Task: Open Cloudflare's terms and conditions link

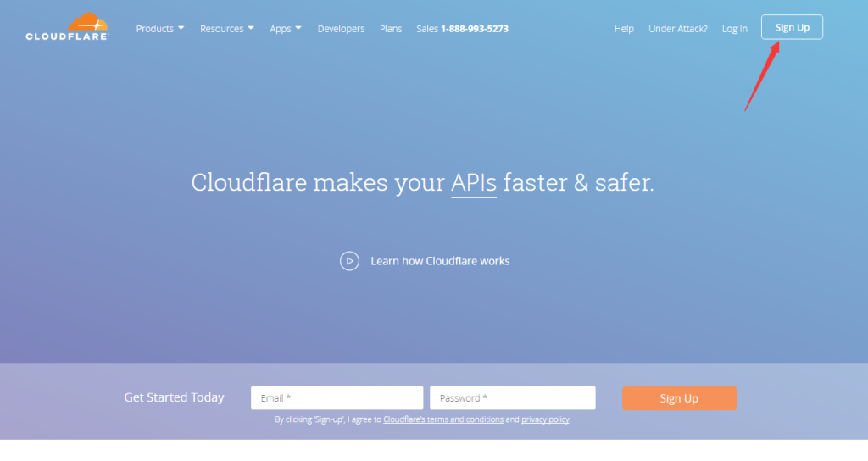Action: 443,419
